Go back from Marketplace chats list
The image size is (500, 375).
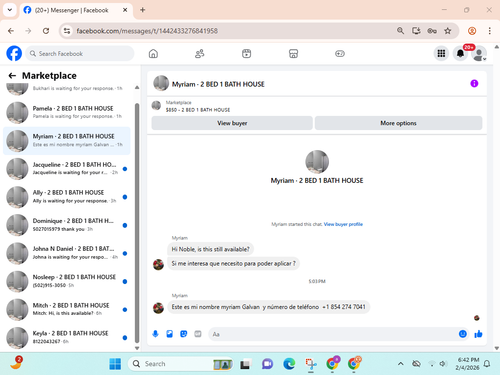pos(12,76)
